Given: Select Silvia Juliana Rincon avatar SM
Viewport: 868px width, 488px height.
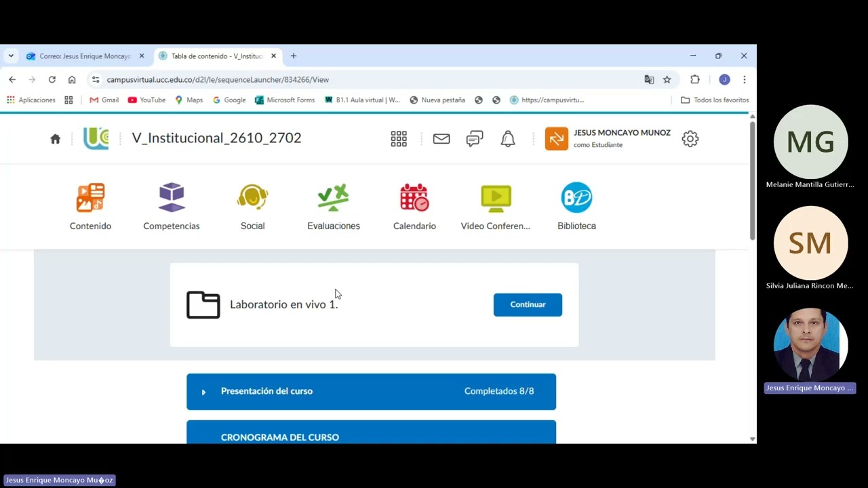Looking at the screenshot, I should 810,243.
